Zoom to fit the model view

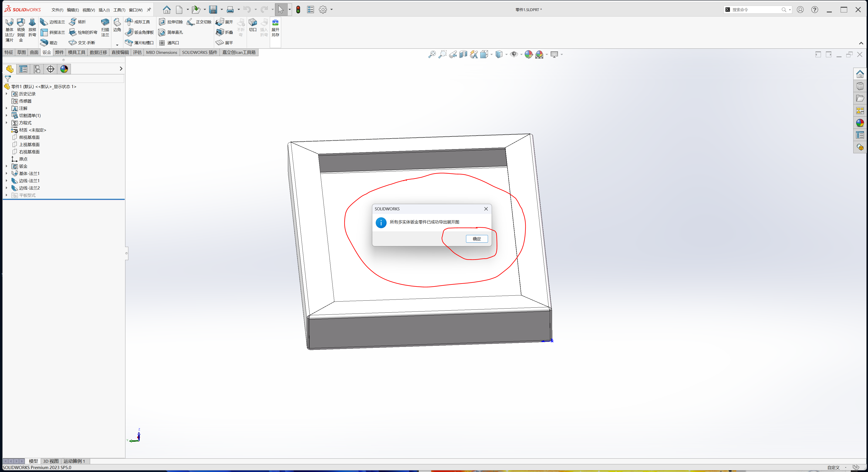coord(432,54)
